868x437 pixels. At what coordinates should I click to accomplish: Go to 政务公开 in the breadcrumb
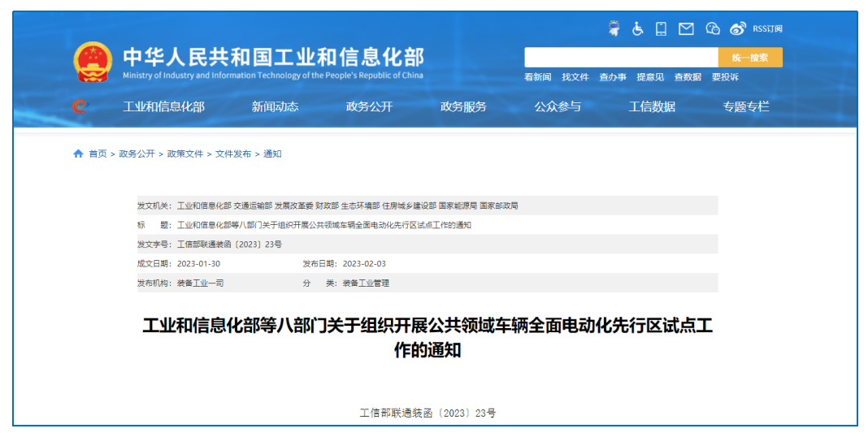pyautogui.click(x=137, y=154)
